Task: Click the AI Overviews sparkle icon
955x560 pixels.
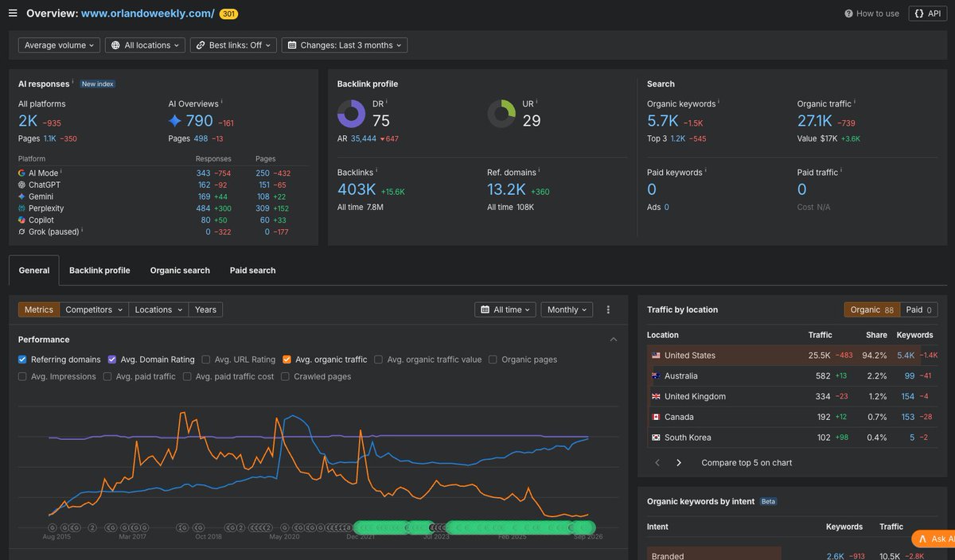Action: click(x=175, y=121)
